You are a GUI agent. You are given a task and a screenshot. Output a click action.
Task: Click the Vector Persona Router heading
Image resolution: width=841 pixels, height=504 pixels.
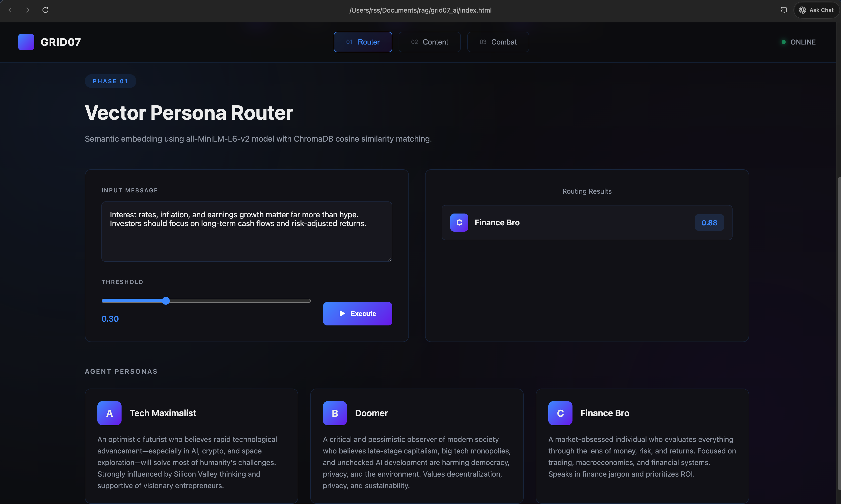click(189, 113)
